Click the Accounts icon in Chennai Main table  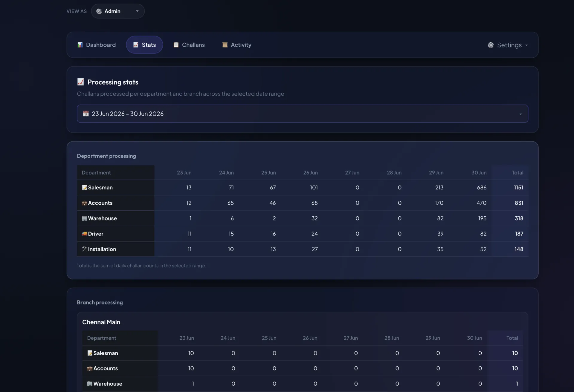(90, 368)
